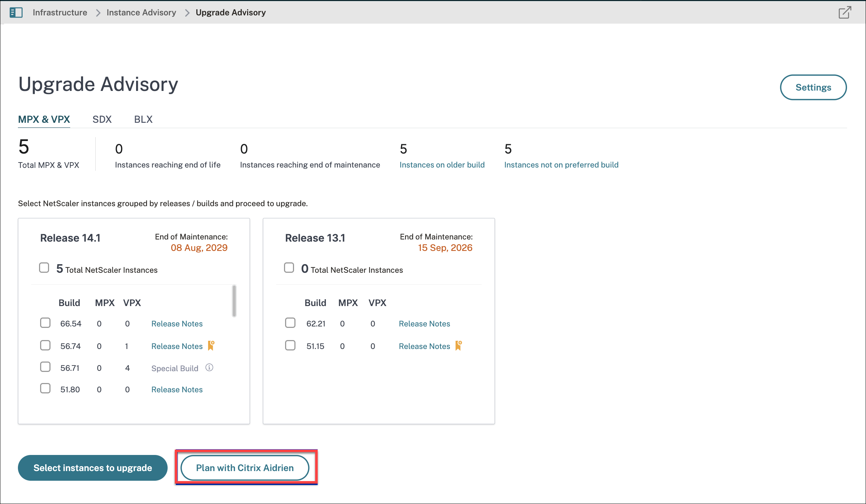Click Release 14.1 builds list scrollbar
866x504 pixels.
click(x=234, y=301)
